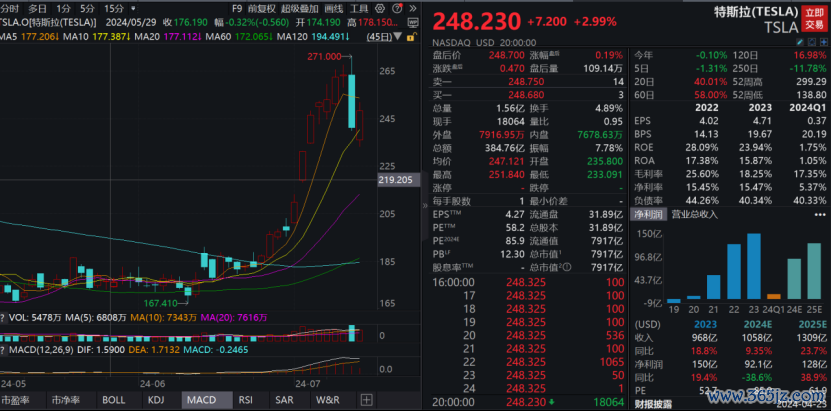The image size is (831, 411).
Task: Toggle the chart lock padlock icon
Action: click(411, 37)
